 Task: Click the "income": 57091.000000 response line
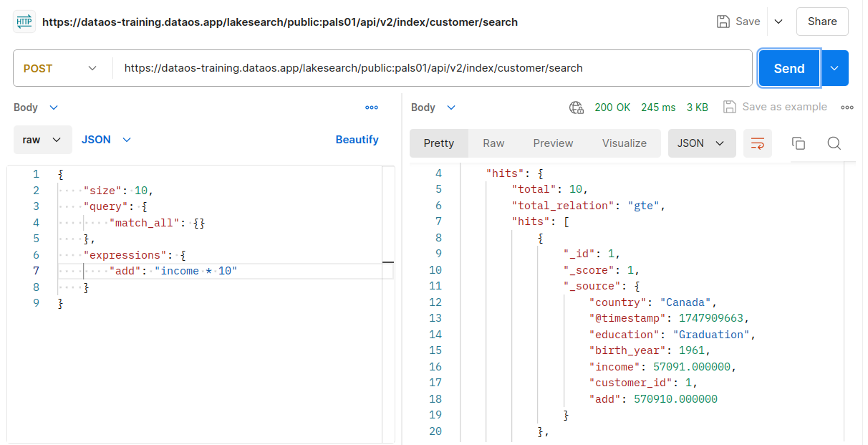tap(662, 367)
